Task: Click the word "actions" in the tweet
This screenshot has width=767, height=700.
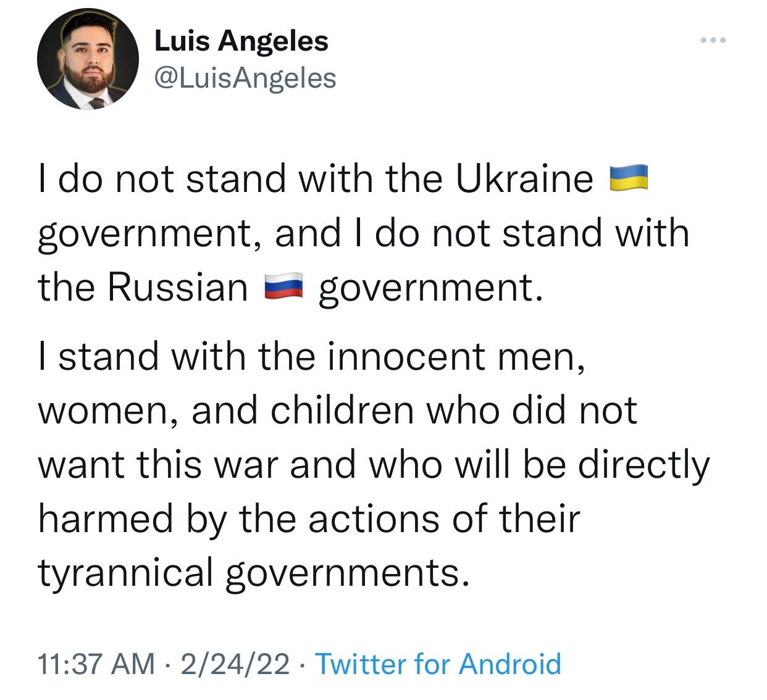Action: [375, 519]
